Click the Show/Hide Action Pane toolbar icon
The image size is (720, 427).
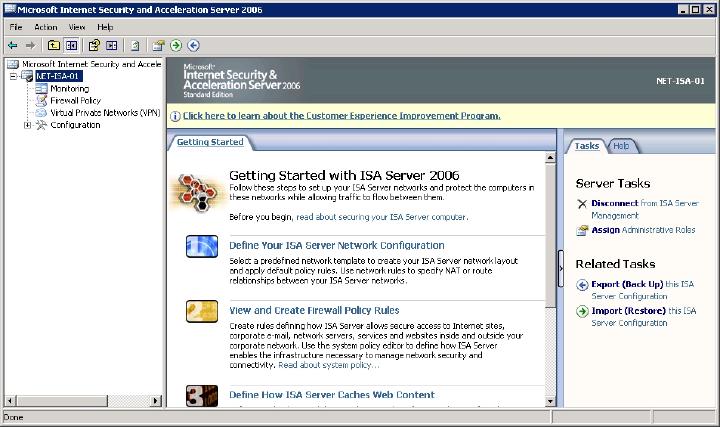point(112,45)
